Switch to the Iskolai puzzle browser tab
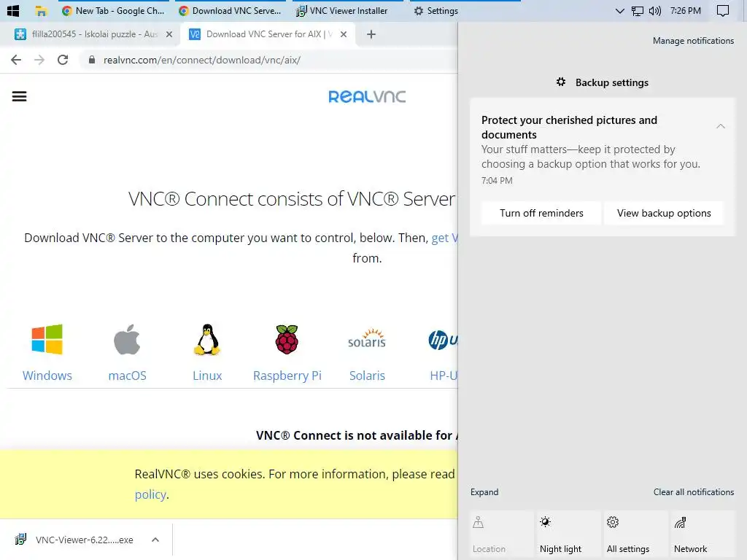747x560 pixels. [94, 34]
